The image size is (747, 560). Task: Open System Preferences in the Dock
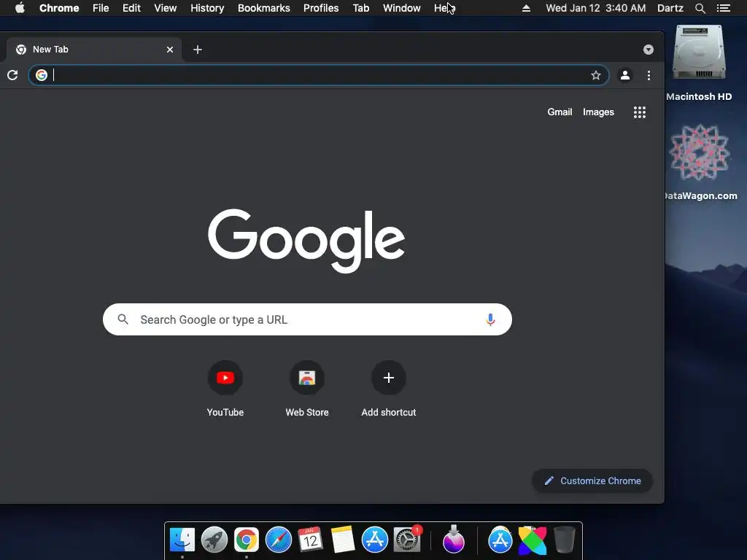407,540
